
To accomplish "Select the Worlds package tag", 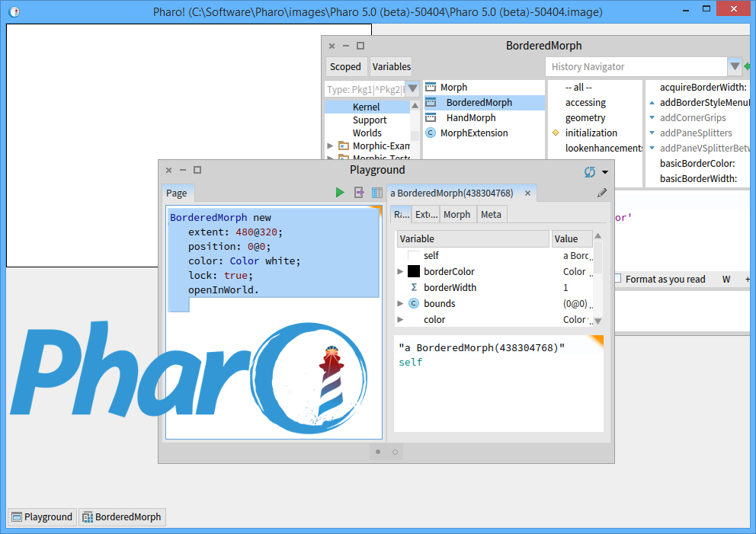I will tap(367, 133).
